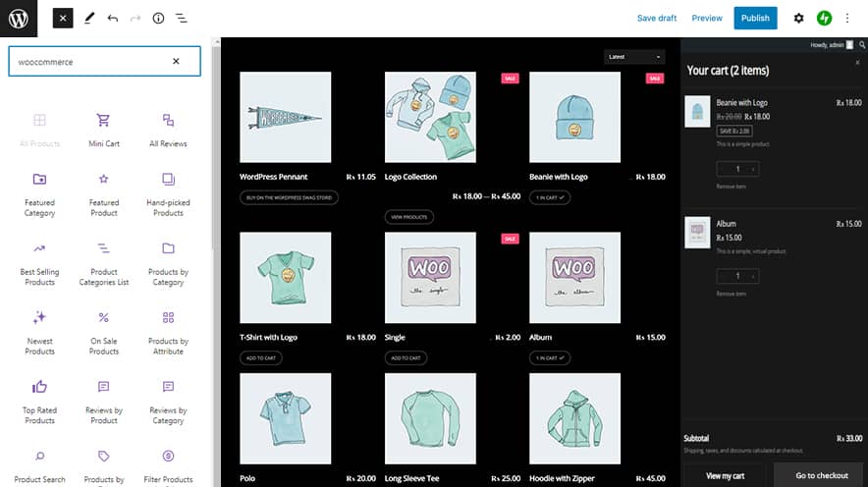Open the Latest sorting dropdown
The width and height of the screenshot is (868, 487).
[x=634, y=57]
